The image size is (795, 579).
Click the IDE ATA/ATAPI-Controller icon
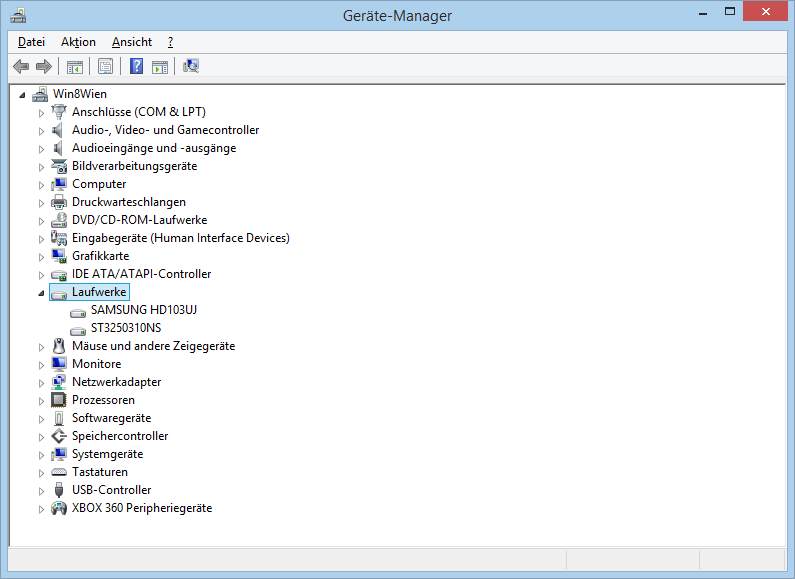(x=59, y=275)
